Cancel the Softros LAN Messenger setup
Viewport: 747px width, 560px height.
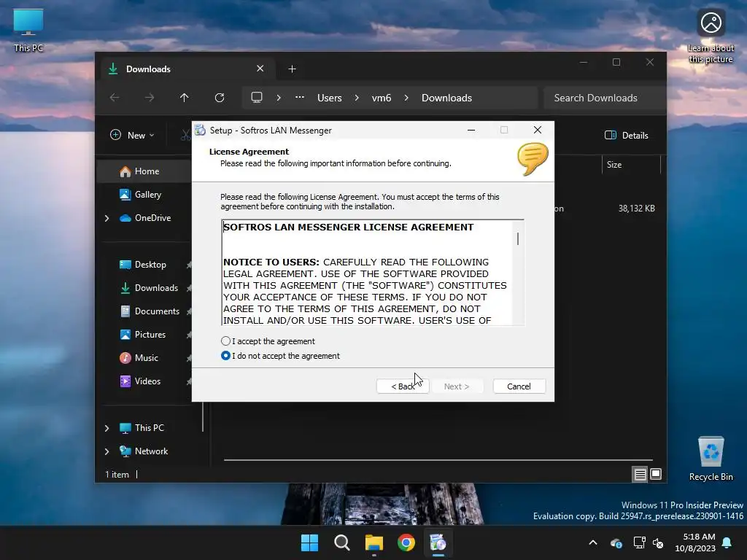[x=519, y=386]
